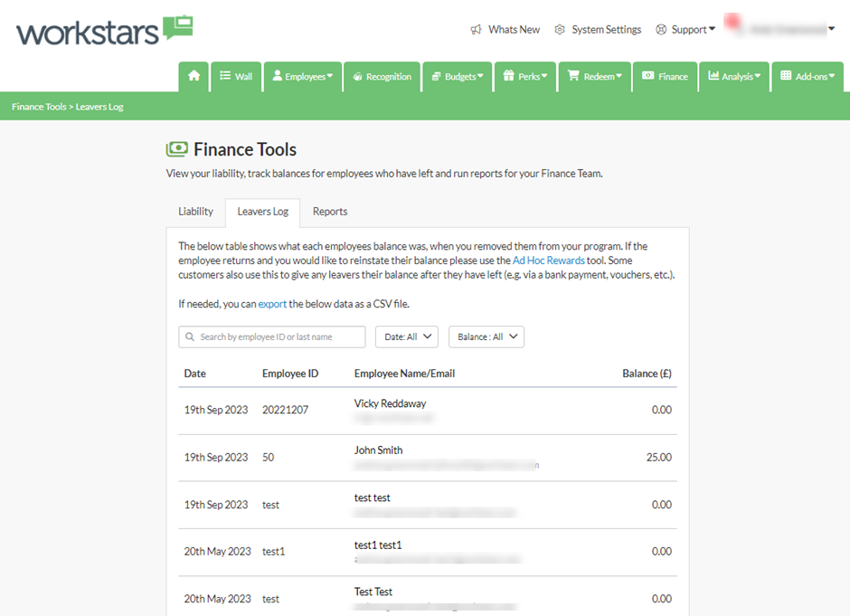Click the export CSV link
Screen dimensions: 850x616
pyautogui.click(x=272, y=304)
